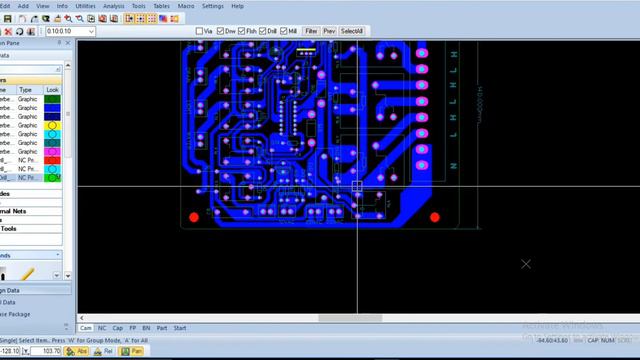The height and width of the screenshot is (360, 640).
Task: Click the Save disk icon in toolbar
Action: [7, 19]
